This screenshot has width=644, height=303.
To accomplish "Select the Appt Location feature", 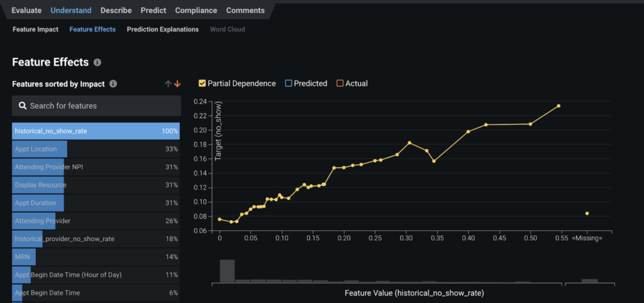I will (x=96, y=149).
